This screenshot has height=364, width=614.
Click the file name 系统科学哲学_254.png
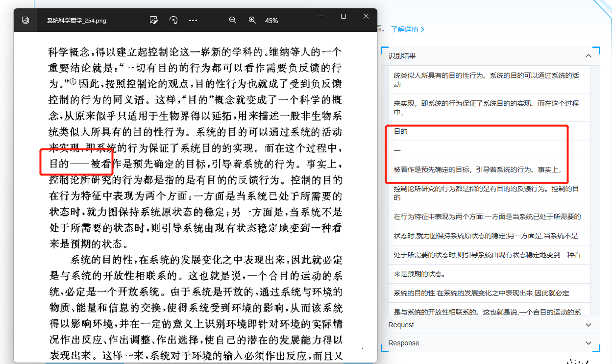coord(76,21)
